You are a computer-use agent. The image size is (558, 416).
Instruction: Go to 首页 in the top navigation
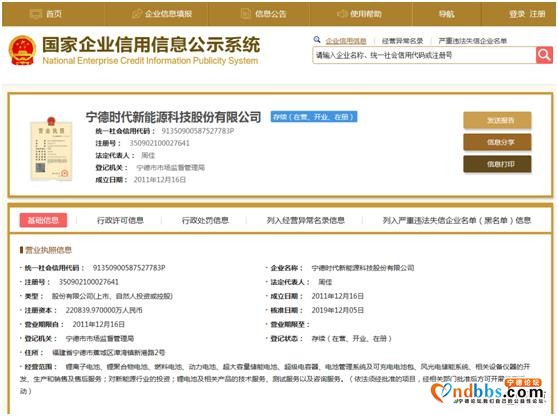pyautogui.click(x=54, y=14)
